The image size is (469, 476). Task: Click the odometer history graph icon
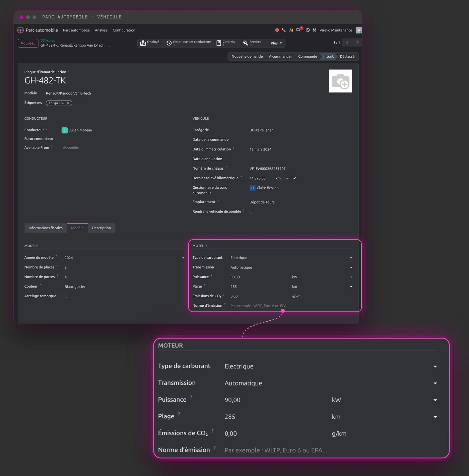click(294, 178)
